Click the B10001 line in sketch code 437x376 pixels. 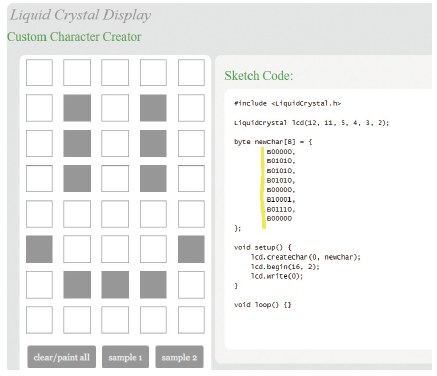click(x=281, y=200)
